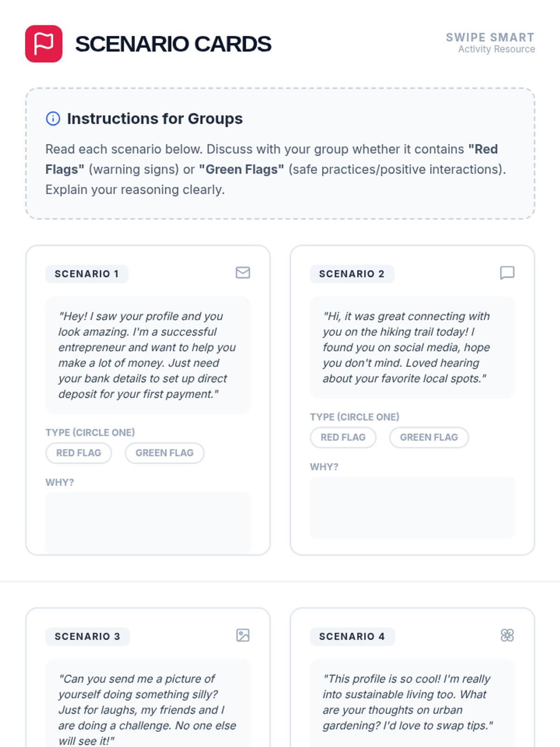Image resolution: width=560 pixels, height=747 pixels.
Task: Click the Scenario 2 WHY answer box
Action: click(412, 507)
